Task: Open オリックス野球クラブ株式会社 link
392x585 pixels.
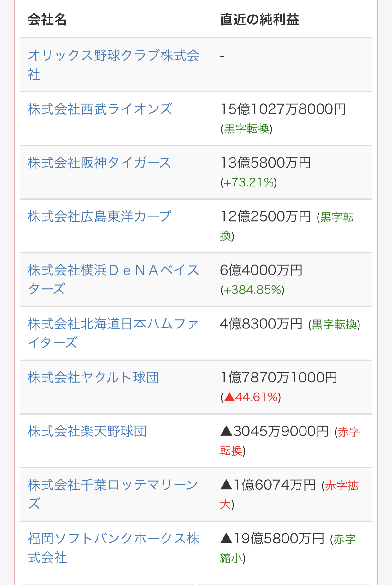Action: [114, 65]
